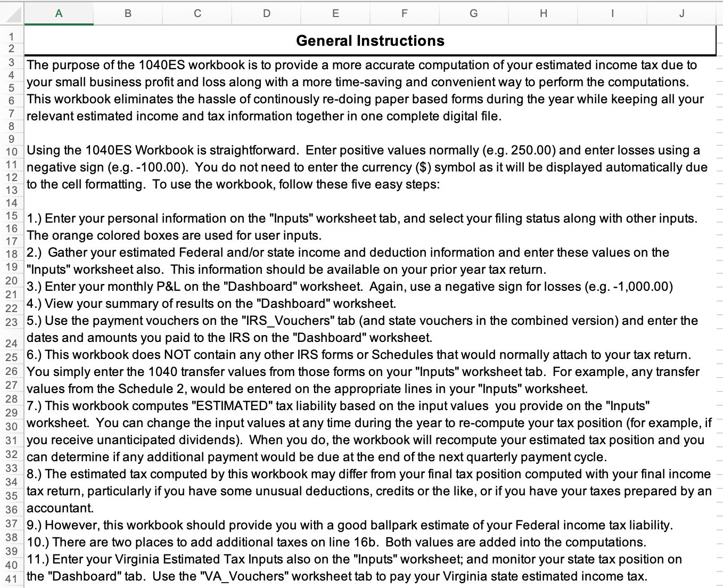Click line "to the cell formatting. To use"
The width and height of the screenshot is (723, 588).
[x=233, y=184]
